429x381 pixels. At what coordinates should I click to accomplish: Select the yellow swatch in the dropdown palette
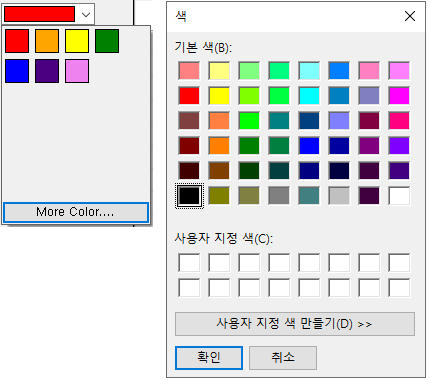(77, 41)
